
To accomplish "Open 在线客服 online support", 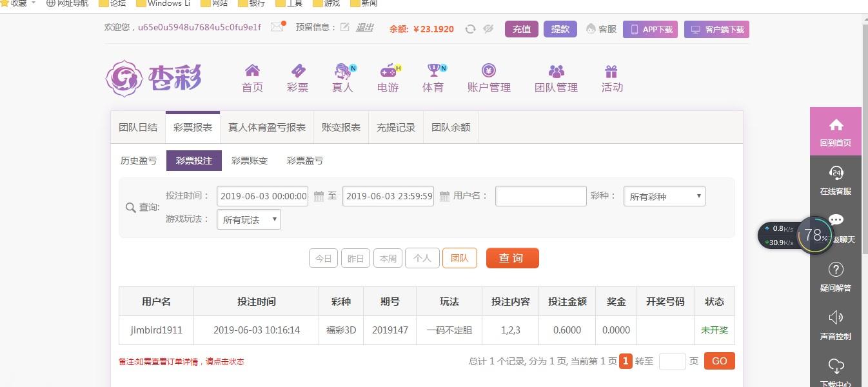I will (x=836, y=180).
